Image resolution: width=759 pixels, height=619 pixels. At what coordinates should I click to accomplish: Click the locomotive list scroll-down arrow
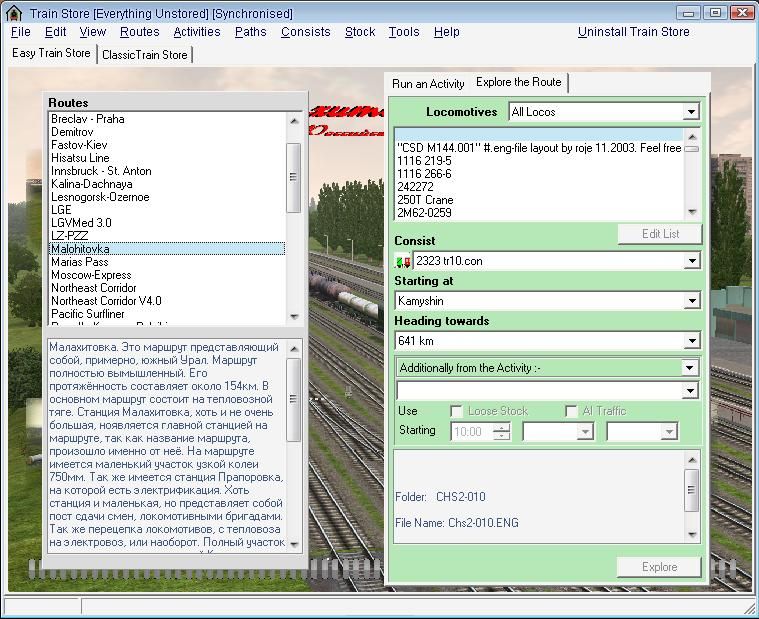coord(691,212)
